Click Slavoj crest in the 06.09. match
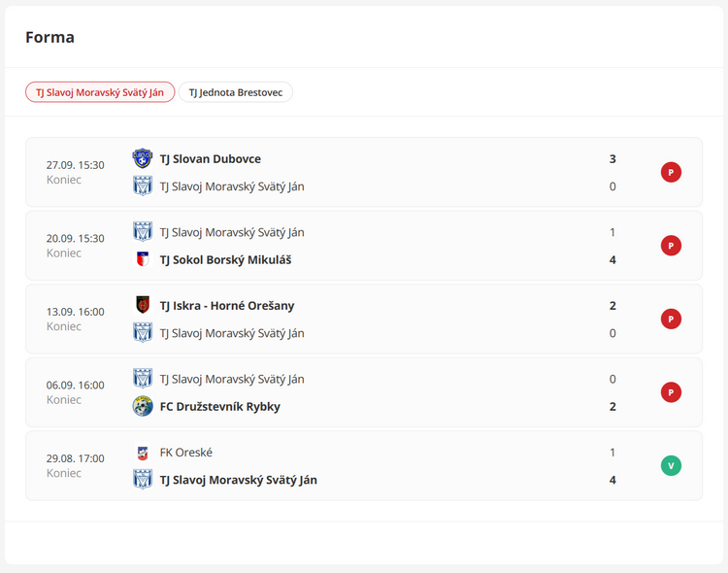 (x=143, y=379)
